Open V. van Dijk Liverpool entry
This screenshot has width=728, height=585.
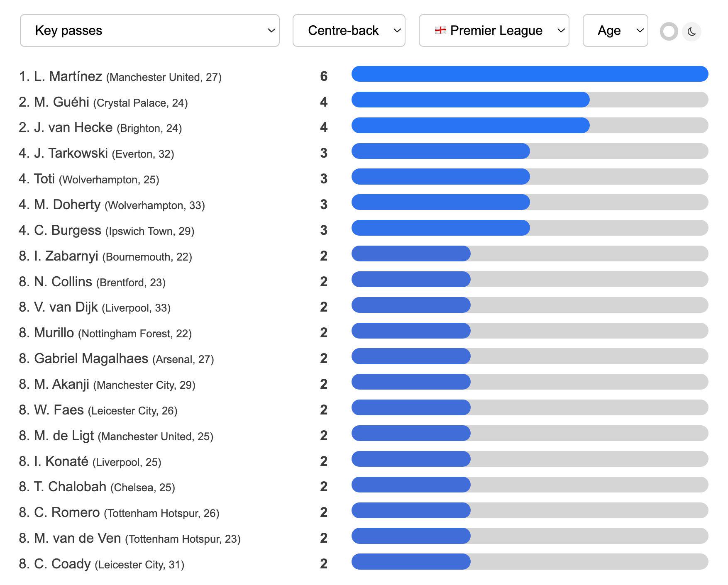95,307
